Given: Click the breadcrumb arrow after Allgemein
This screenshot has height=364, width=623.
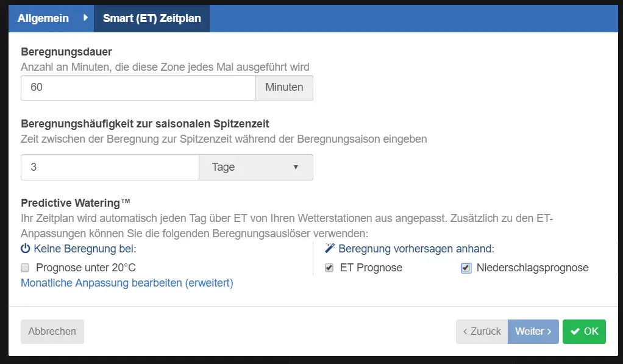Looking at the screenshot, I should tap(85, 18).
